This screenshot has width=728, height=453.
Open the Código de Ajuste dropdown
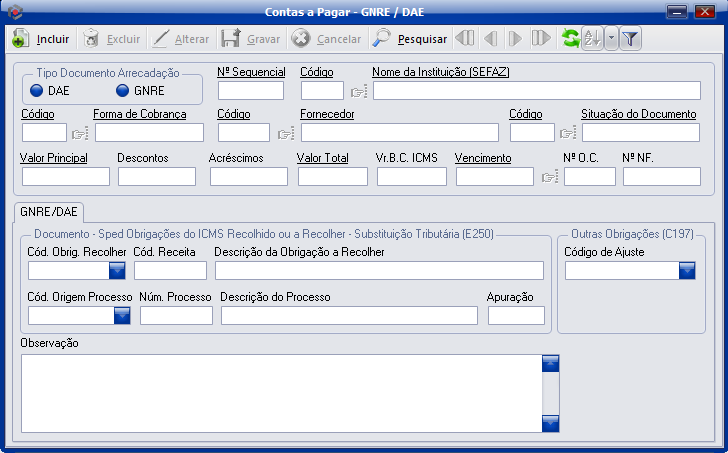coord(686,270)
